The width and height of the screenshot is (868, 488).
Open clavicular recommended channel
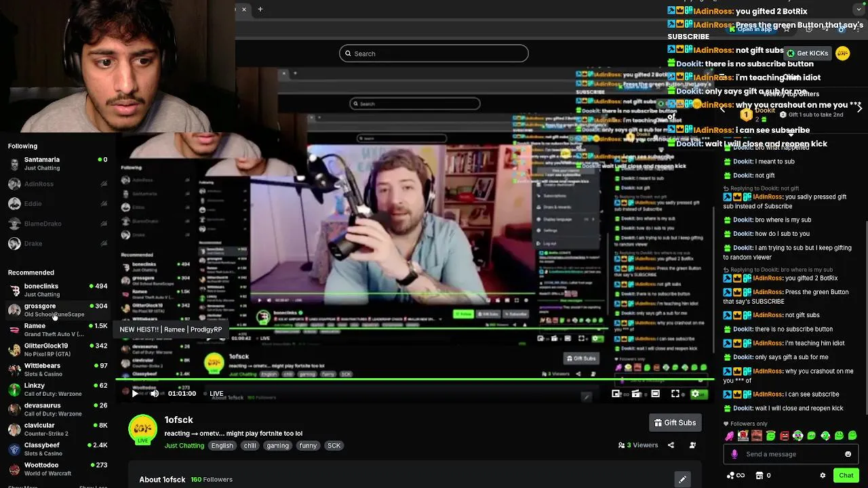coord(57,429)
